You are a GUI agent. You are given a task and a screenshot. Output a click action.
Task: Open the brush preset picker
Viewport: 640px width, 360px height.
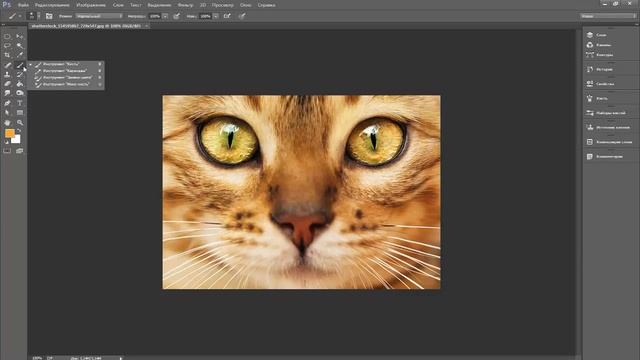tap(33, 16)
